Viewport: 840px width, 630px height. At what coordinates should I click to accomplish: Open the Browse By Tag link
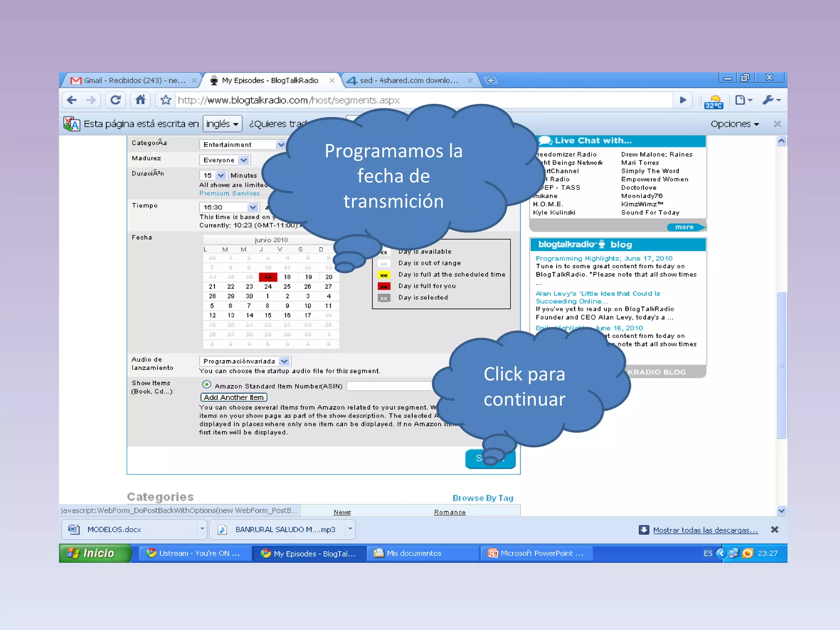tap(483, 498)
